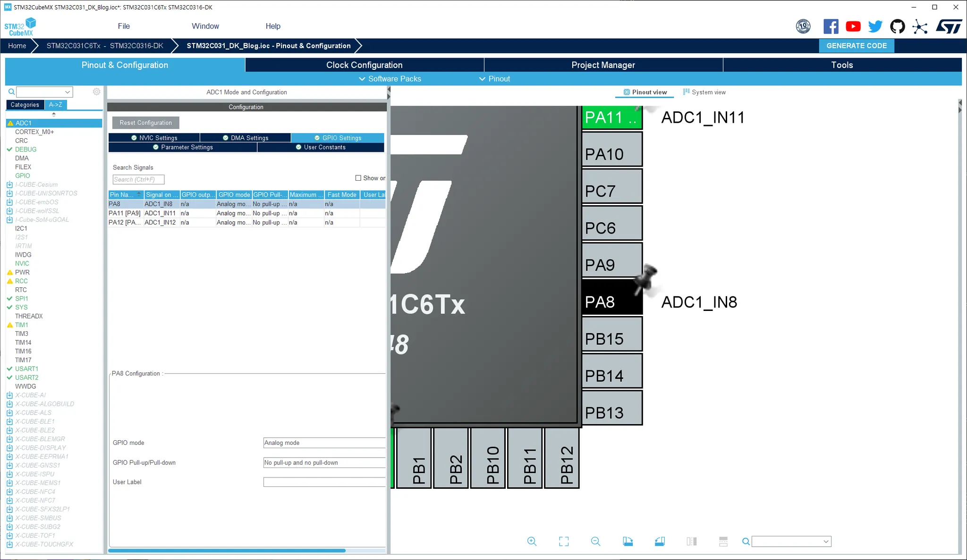This screenshot has height=560, width=967.
Task: Click the zoom in icon below pinout
Action: click(532, 541)
